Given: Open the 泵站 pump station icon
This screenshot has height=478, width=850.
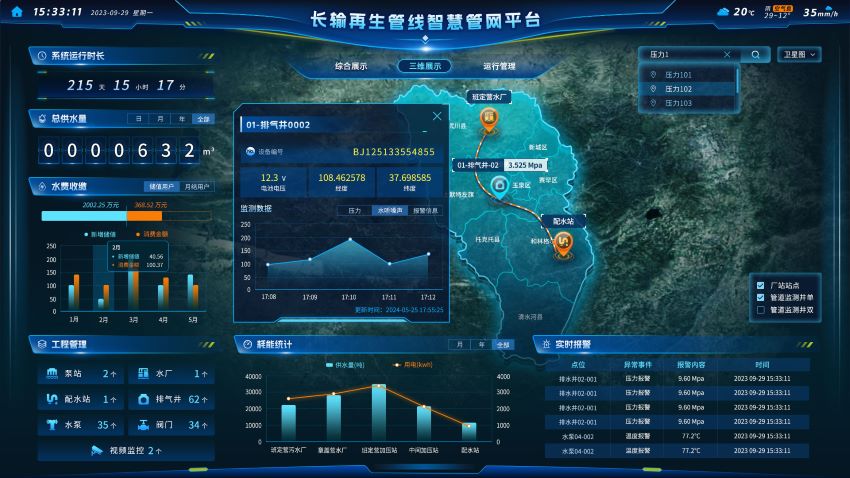Looking at the screenshot, I should tap(52, 373).
